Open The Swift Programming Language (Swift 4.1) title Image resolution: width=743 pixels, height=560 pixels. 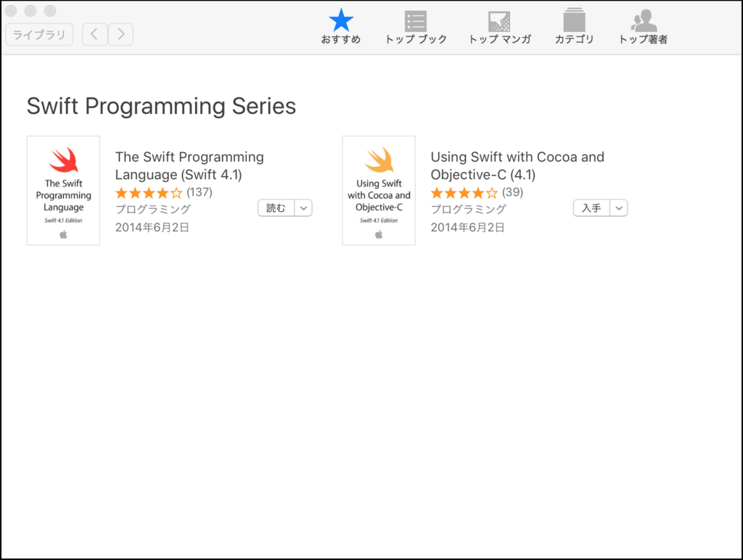[189, 166]
